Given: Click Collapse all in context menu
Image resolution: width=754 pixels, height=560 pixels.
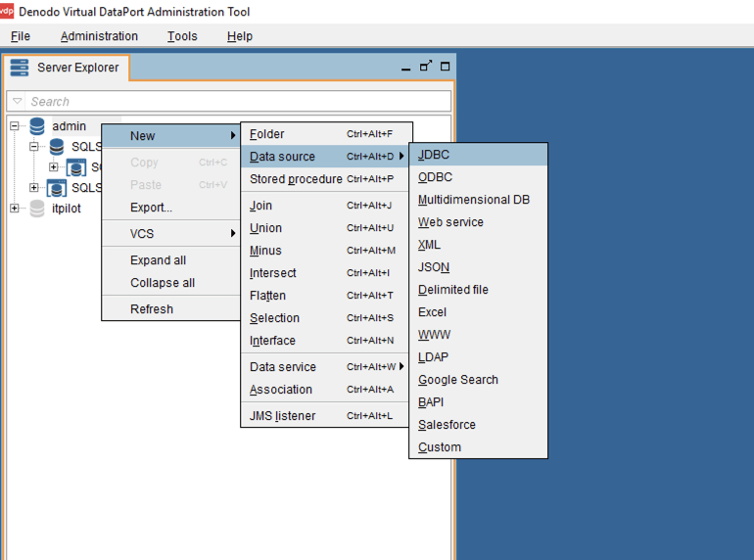Looking at the screenshot, I should pyautogui.click(x=170, y=283).
